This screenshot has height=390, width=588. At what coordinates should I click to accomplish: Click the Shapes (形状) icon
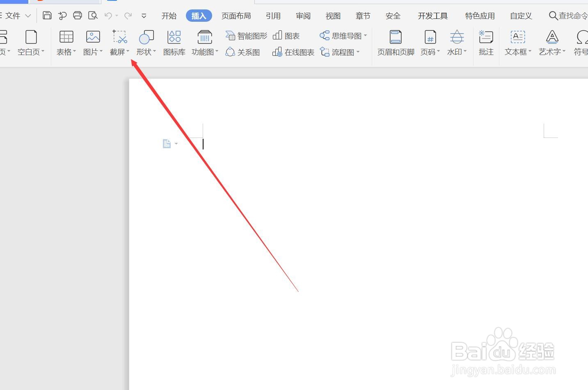(146, 37)
